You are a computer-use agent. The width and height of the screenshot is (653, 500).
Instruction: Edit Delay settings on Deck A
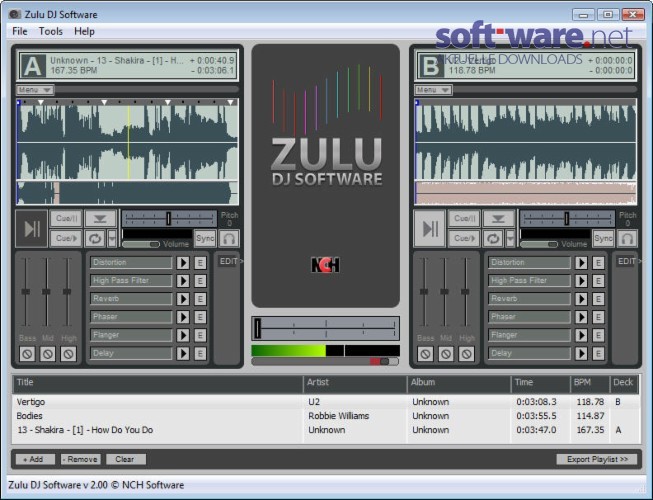click(x=200, y=353)
